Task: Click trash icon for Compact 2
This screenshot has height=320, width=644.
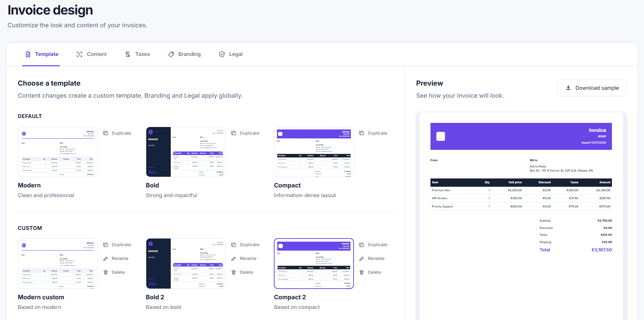Action: point(361,272)
